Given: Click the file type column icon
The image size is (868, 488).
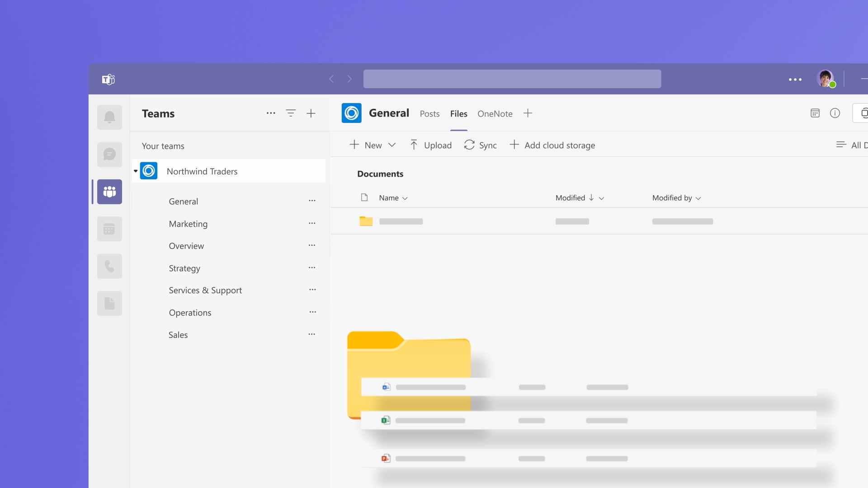Looking at the screenshot, I should [364, 197].
